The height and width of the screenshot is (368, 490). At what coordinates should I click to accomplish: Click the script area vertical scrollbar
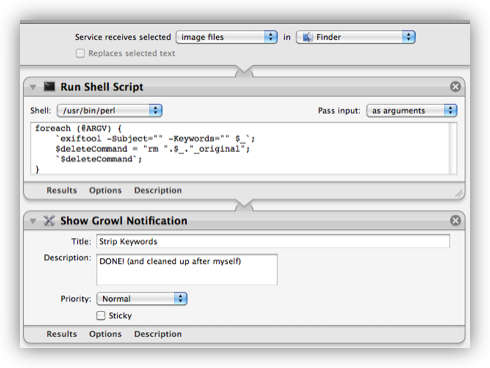(x=453, y=148)
